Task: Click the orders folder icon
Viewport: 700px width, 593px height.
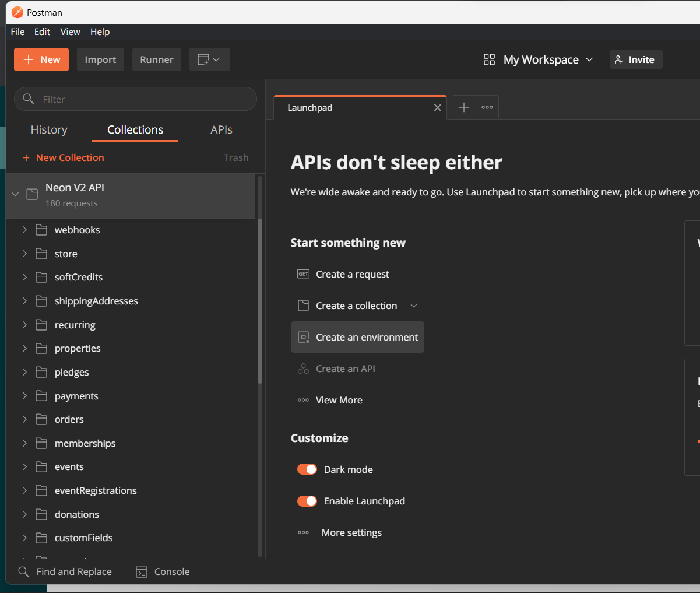Action: click(41, 419)
